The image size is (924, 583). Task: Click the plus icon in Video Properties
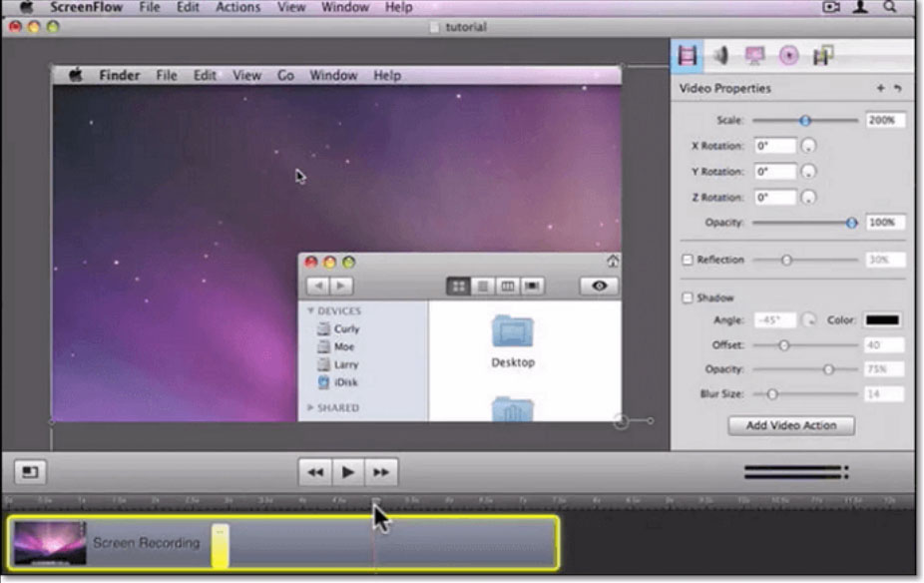point(880,88)
